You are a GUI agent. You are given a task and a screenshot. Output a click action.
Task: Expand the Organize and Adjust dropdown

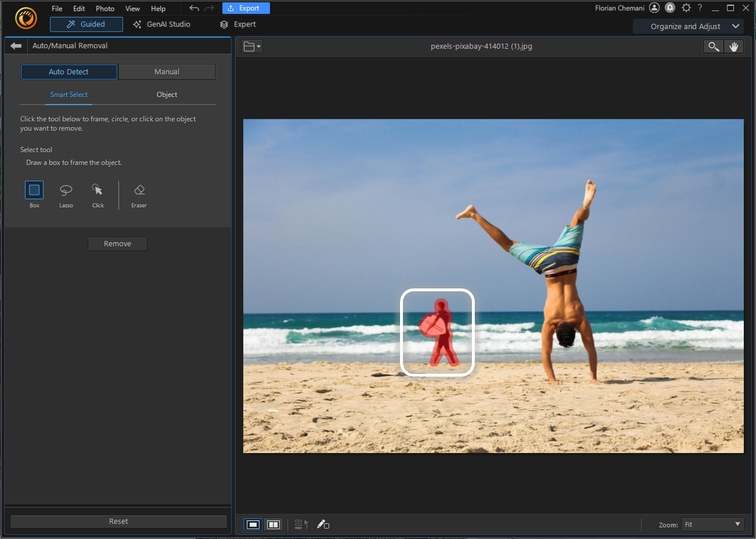[x=688, y=26]
